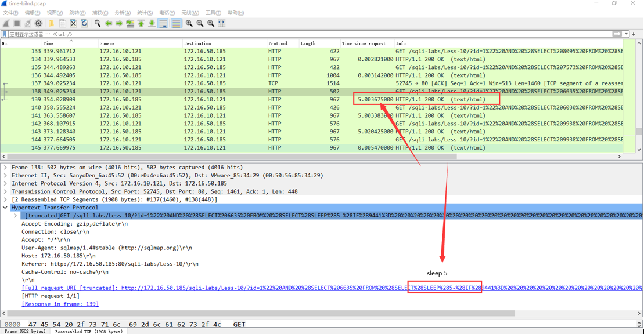Switch to Reassembled TCP (1908 bytes) tab
The image size is (644, 334).
click(89, 331)
